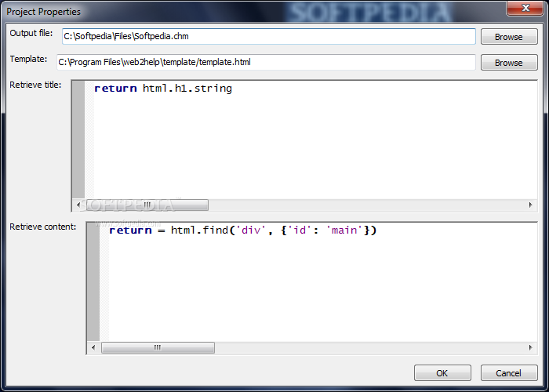Click 'html.find(' in the content code
Viewport: 549px width, 392px height.
202,230
